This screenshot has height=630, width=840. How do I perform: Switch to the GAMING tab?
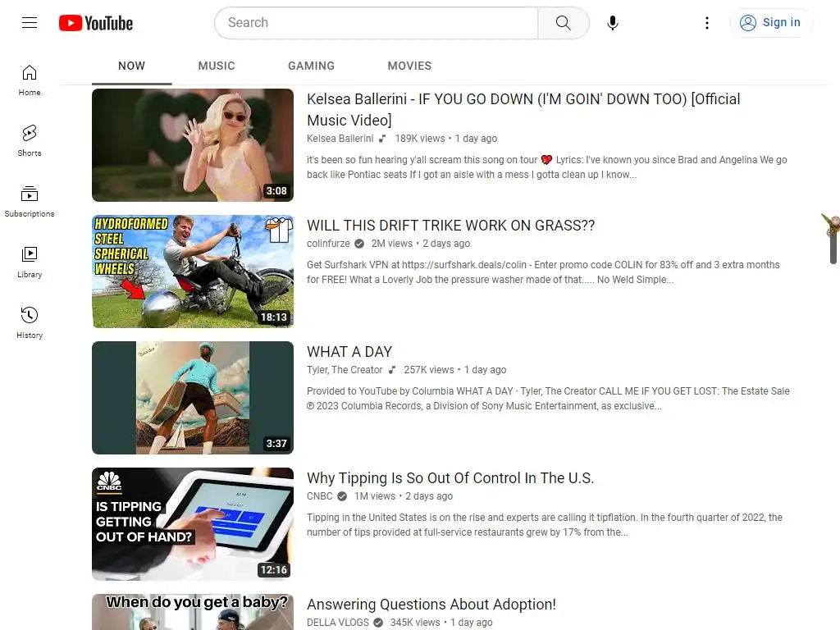coord(311,66)
